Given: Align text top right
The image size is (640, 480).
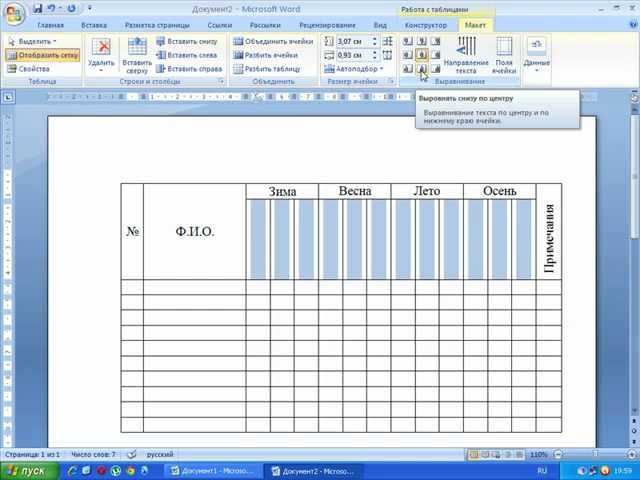Looking at the screenshot, I should (436, 41).
